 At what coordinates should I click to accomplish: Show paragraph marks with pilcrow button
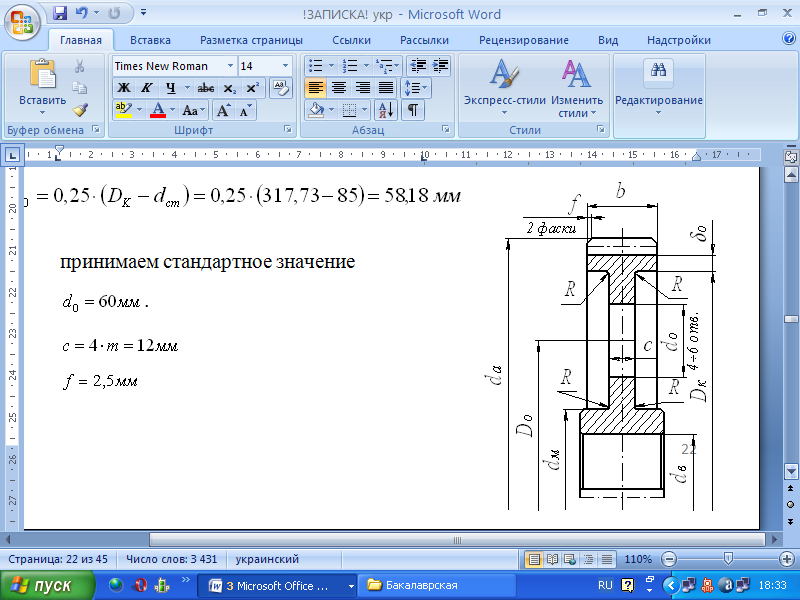click(412, 110)
